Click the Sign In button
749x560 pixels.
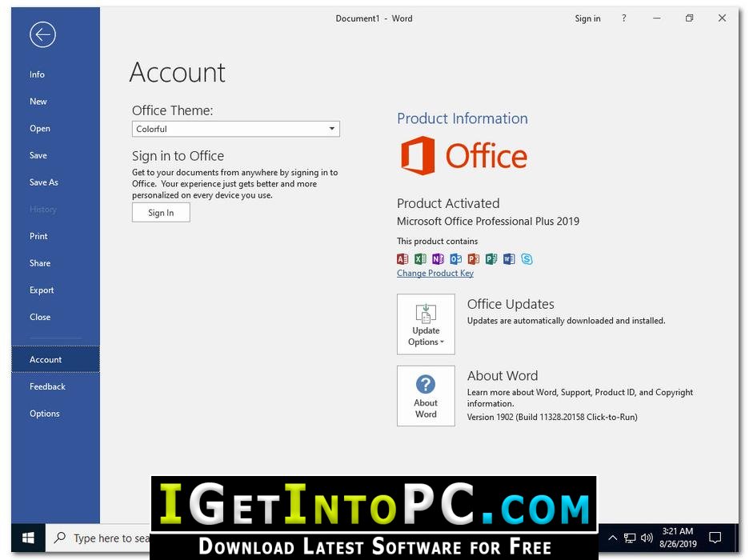tap(161, 213)
